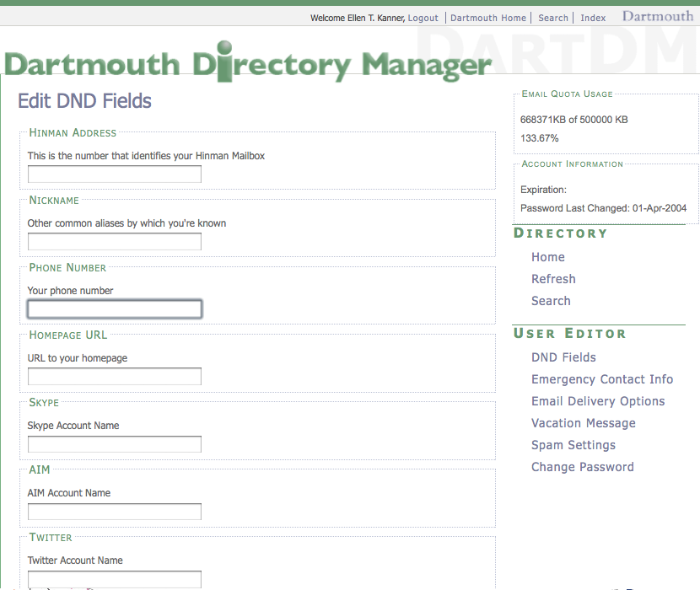Image resolution: width=700 pixels, height=590 pixels.
Task: Click the 'Twitter' section legend
Action: [51, 538]
